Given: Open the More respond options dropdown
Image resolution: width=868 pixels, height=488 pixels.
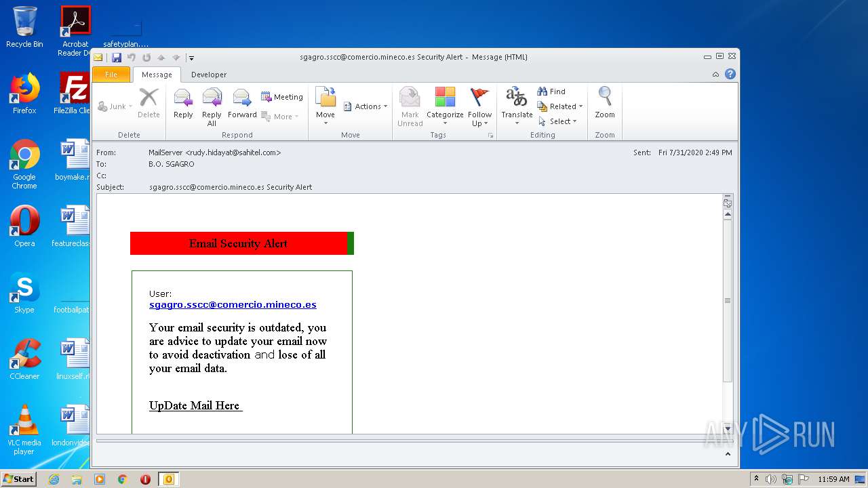Looking at the screenshot, I should point(280,117).
